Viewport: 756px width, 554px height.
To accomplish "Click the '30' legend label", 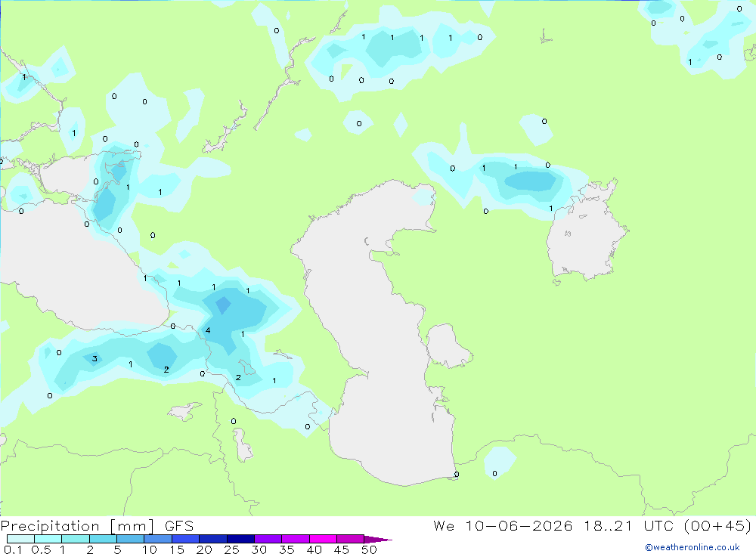I will [x=259, y=549].
